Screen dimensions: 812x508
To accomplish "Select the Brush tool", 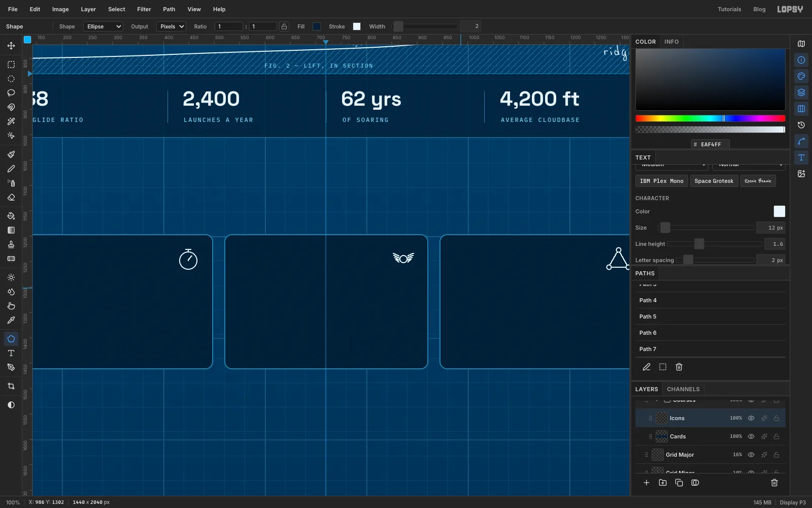I will click(11, 154).
